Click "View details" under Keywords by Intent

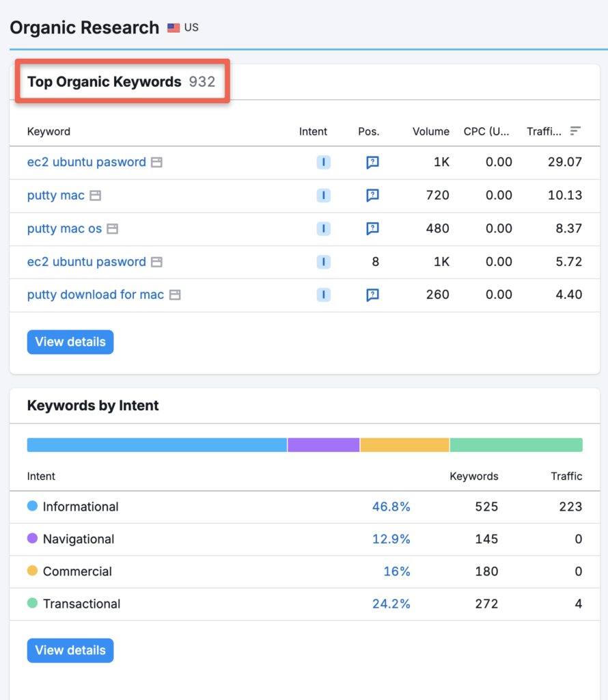(x=70, y=650)
